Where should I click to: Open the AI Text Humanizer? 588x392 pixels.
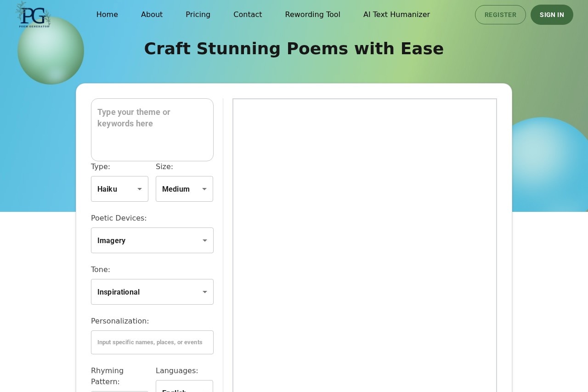pos(396,15)
